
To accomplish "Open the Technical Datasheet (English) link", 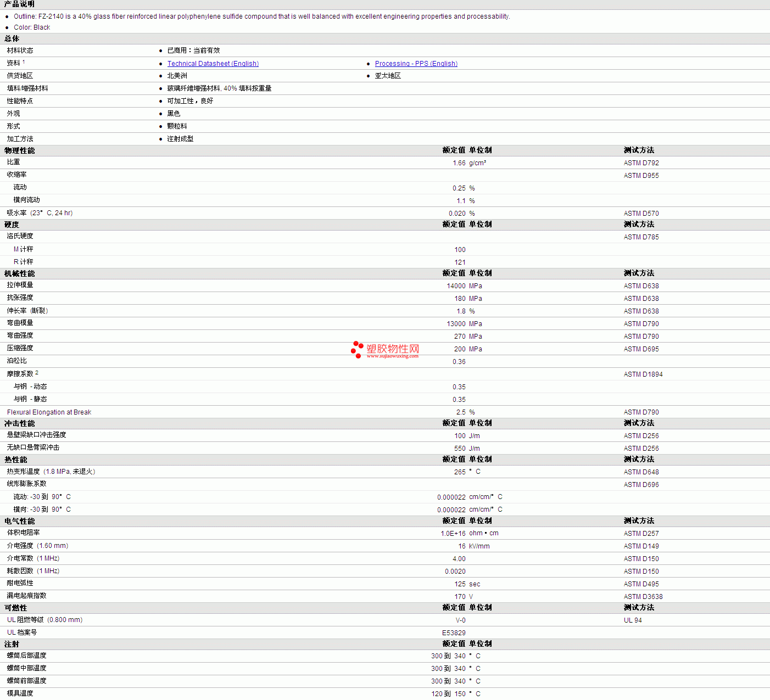I will (x=213, y=64).
